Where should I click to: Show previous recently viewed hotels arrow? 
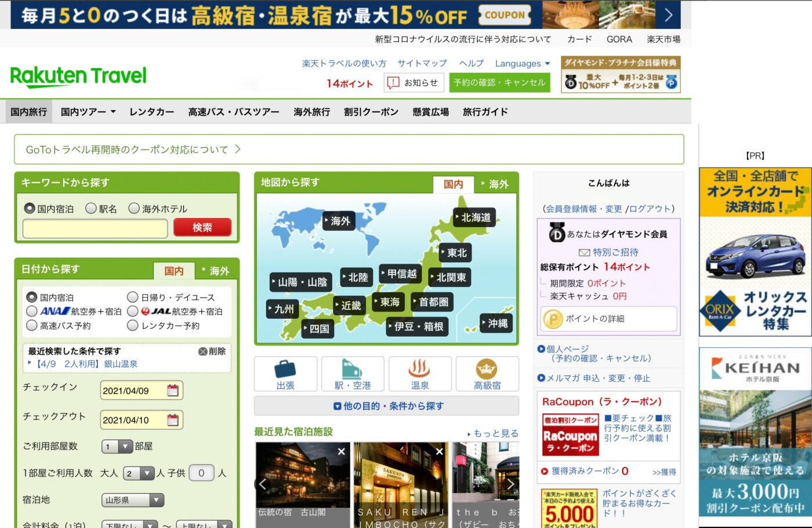pyautogui.click(x=263, y=484)
